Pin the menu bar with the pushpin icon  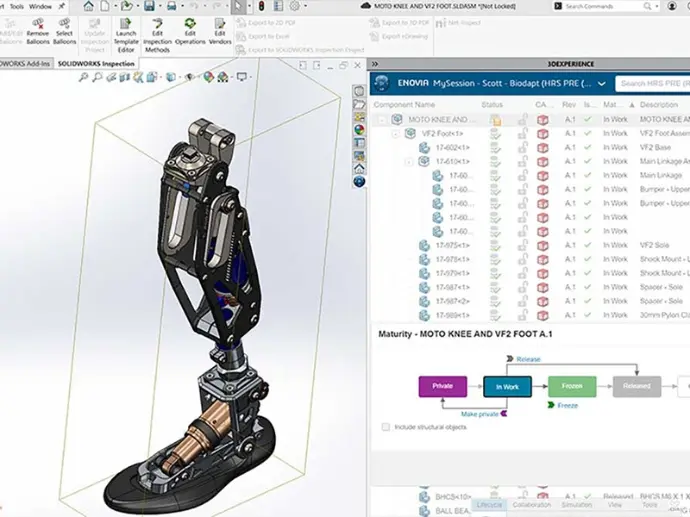click(61, 6)
